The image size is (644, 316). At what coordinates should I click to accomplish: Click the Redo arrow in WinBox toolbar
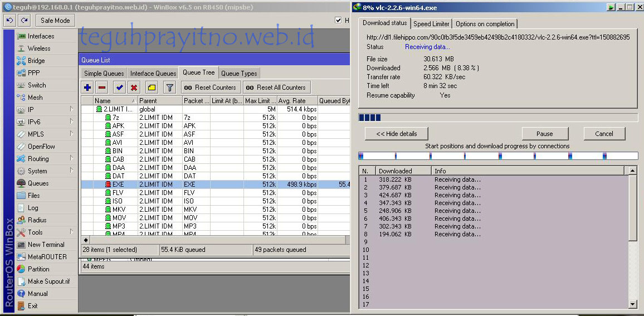(25, 20)
